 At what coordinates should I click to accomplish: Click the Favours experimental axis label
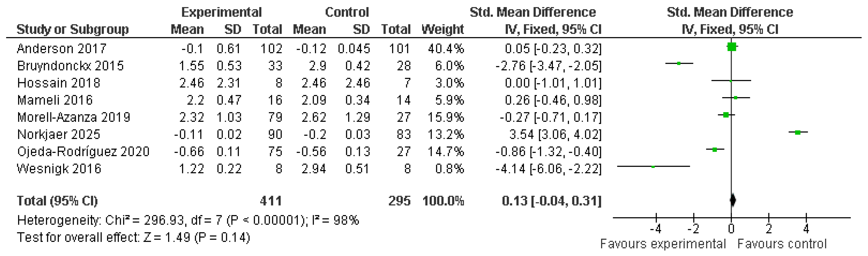[663, 244]
